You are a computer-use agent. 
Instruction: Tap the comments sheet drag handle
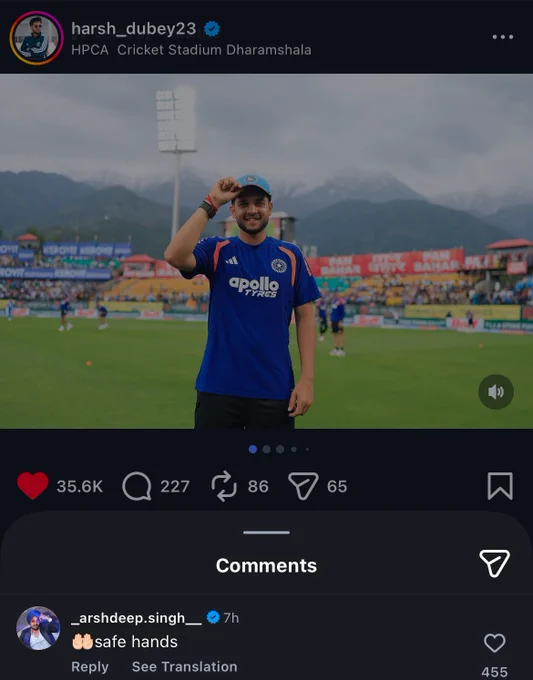[x=266, y=532]
